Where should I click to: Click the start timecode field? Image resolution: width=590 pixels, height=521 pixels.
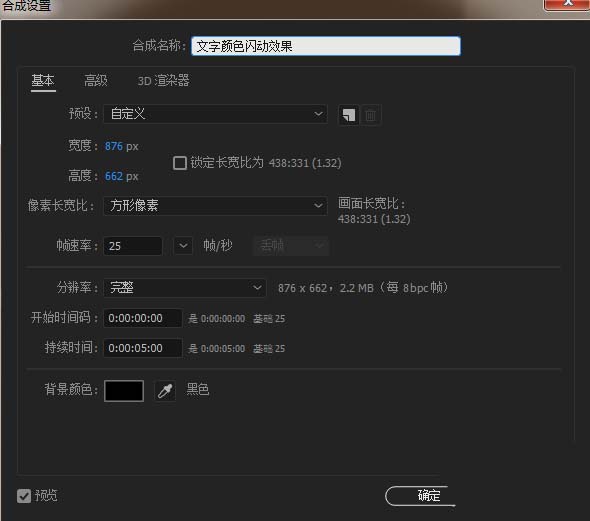tap(143, 318)
